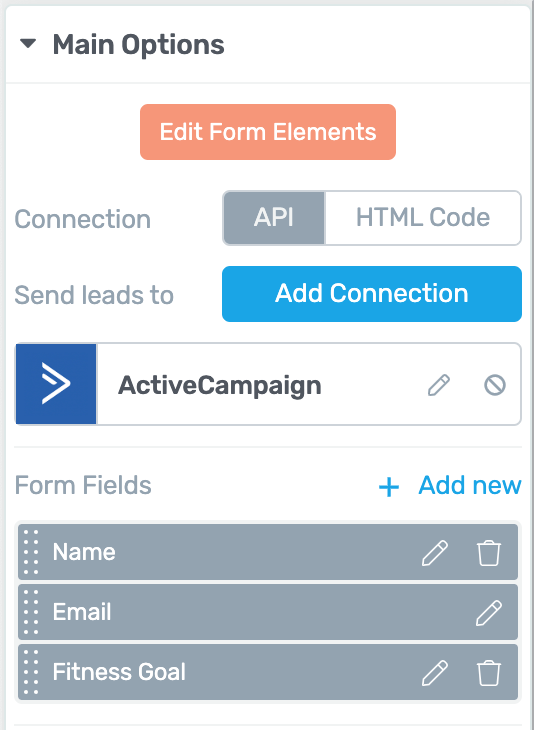Screen dimensions: 534x730
Task: Grab the Fitness Goal drag handle
Action: pos(31,672)
